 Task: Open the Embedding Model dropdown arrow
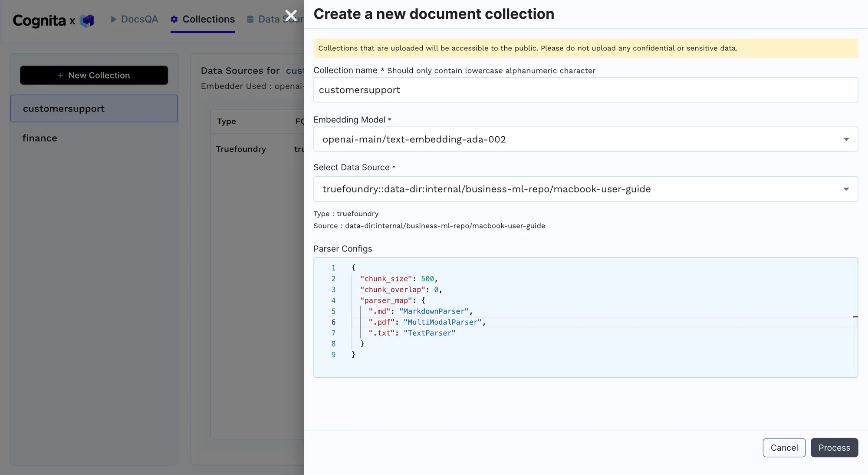pyautogui.click(x=846, y=139)
